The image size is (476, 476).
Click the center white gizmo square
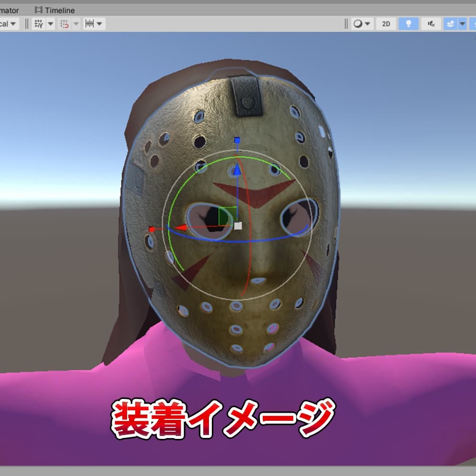pos(238,225)
